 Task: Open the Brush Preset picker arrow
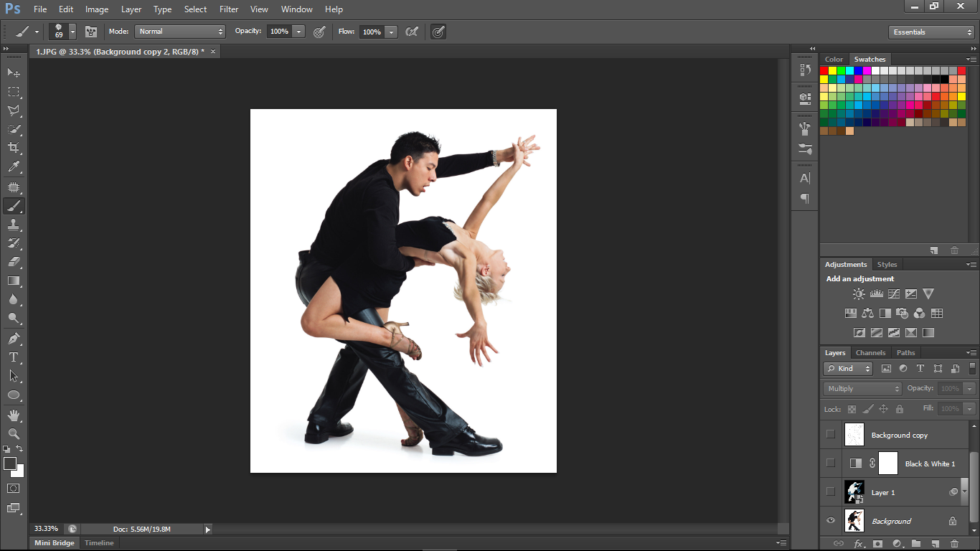pos(72,32)
